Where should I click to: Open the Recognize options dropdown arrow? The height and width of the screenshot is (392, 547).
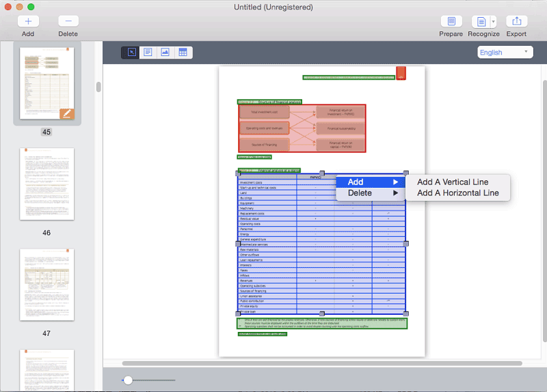click(494, 22)
